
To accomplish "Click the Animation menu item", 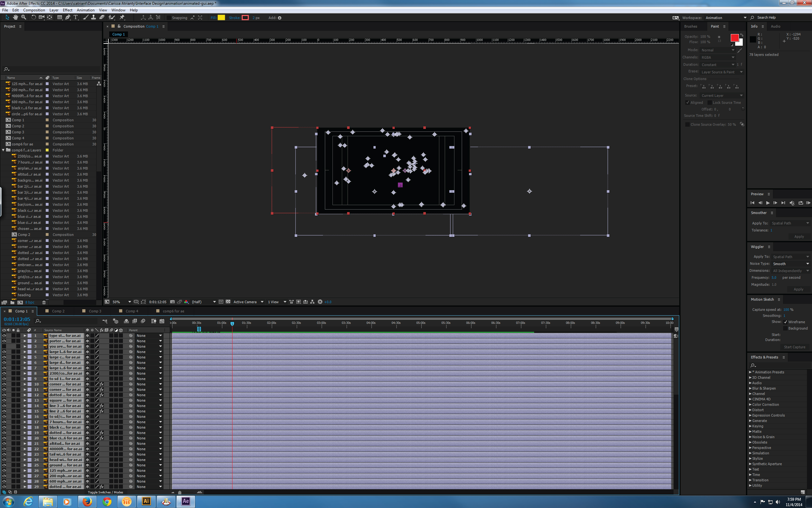I will (84, 10).
